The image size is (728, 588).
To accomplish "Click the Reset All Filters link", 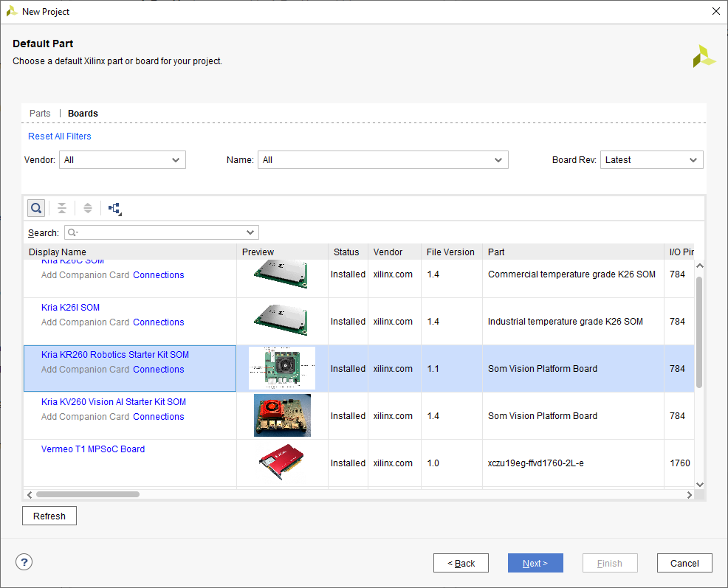I will [x=59, y=136].
